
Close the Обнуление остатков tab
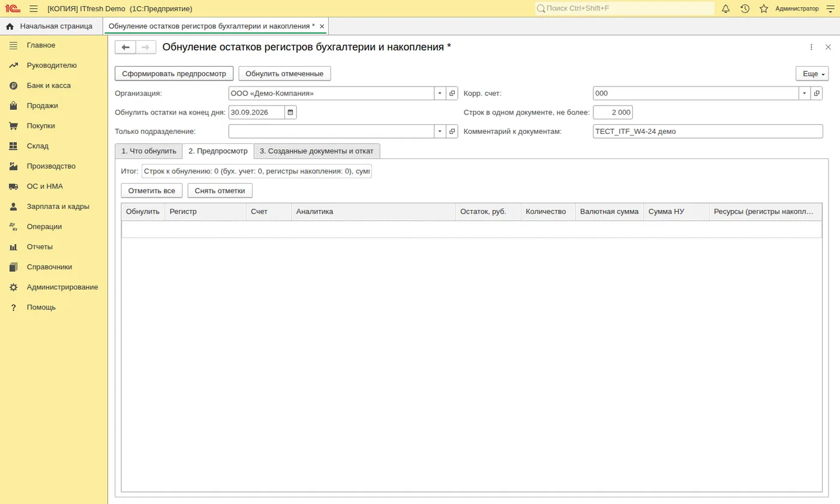(x=322, y=26)
